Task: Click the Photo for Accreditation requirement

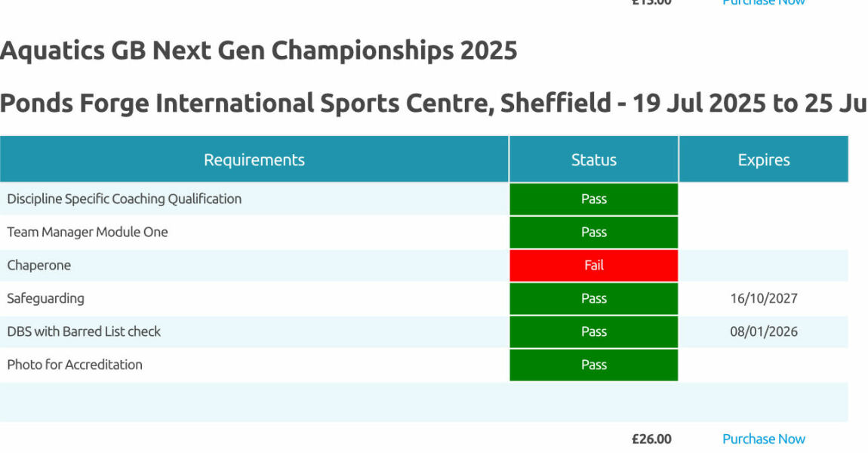Action: point(75,365)
